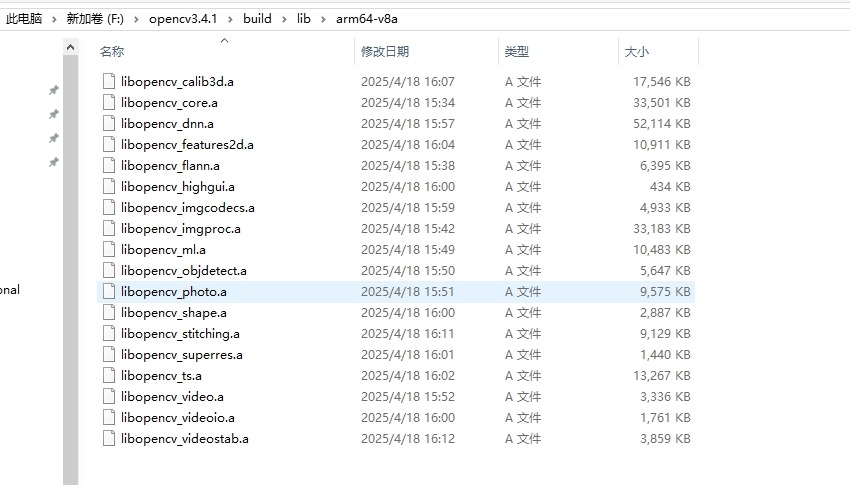Viewport: 850px width, 485px height.
Task: Select the libopencv_highgui.a file name
Action: [178, 186]
